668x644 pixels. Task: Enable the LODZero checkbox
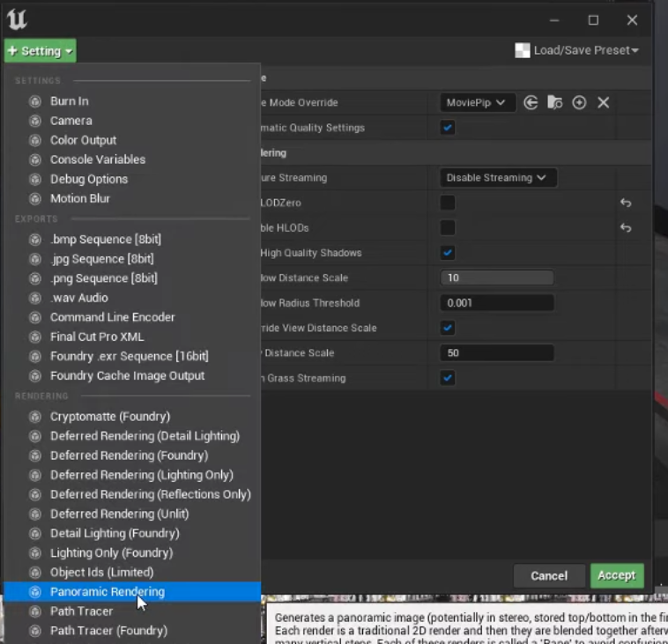coord(448,203)
